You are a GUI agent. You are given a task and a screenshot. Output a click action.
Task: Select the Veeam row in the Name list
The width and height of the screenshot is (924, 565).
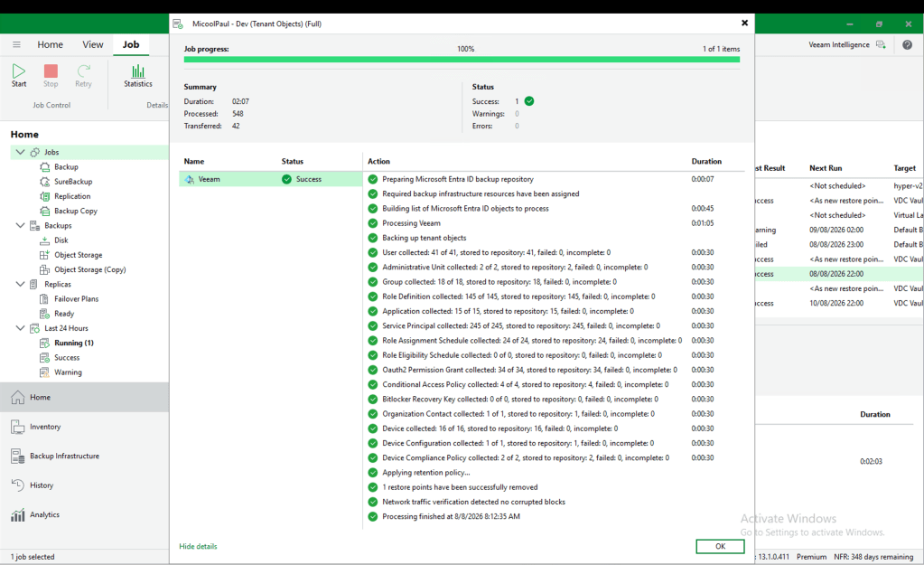270,179
